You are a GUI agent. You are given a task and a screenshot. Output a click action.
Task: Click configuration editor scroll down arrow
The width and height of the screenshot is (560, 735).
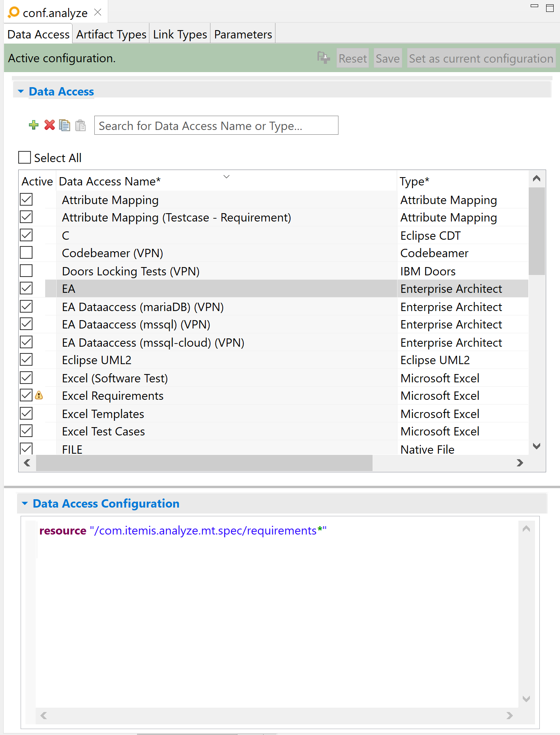(526, 699)
